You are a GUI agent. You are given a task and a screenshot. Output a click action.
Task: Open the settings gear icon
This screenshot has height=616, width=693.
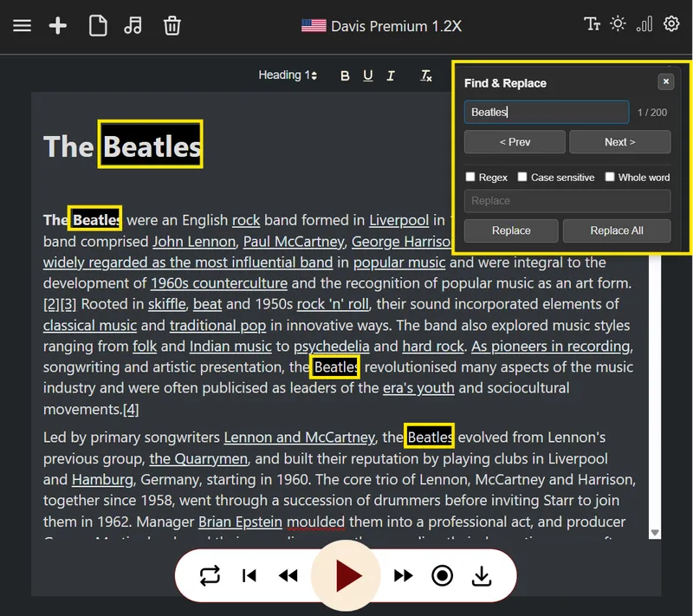point(671,24)
